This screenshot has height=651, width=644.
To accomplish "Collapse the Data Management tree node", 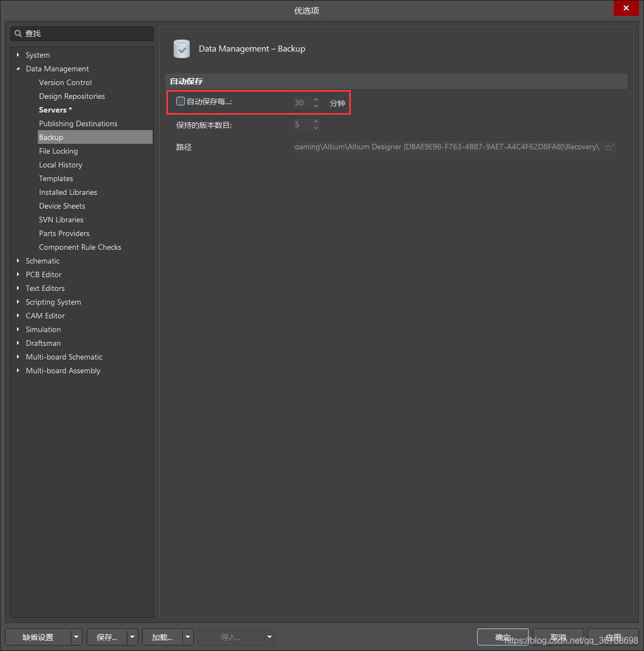I will (x=18, y=69).
